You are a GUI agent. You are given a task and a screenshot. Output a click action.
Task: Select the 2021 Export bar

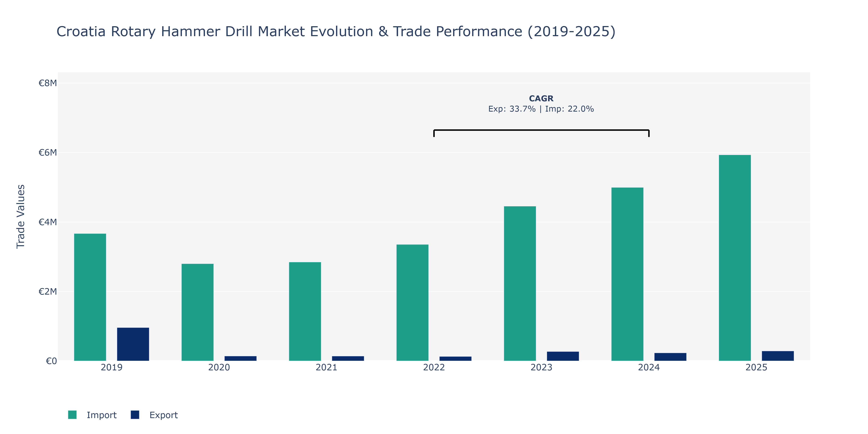pos(348,359)
